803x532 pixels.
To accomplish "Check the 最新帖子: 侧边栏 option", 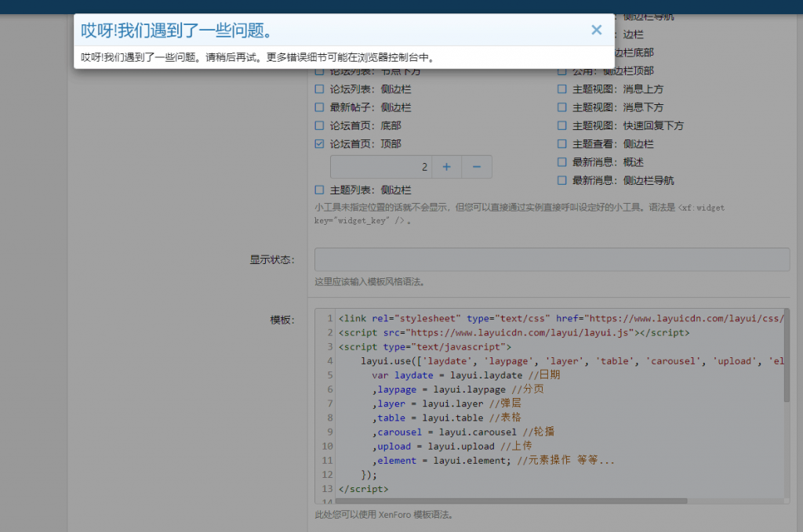I will pos(319,107).
